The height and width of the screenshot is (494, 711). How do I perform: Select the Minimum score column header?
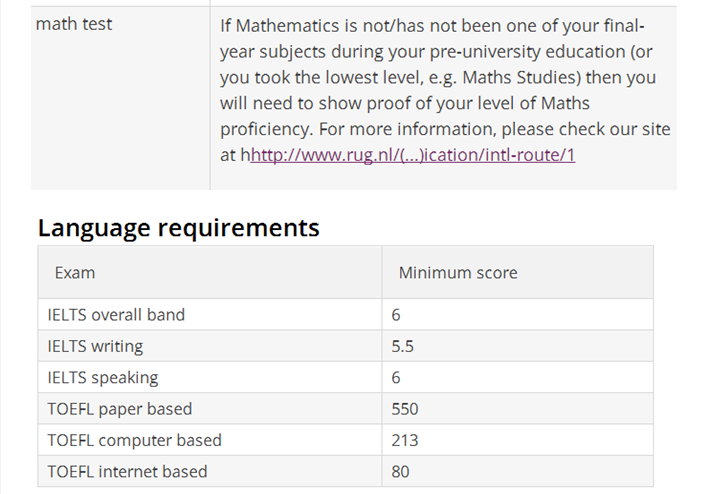pyautogui.click(x=458, y=273)
